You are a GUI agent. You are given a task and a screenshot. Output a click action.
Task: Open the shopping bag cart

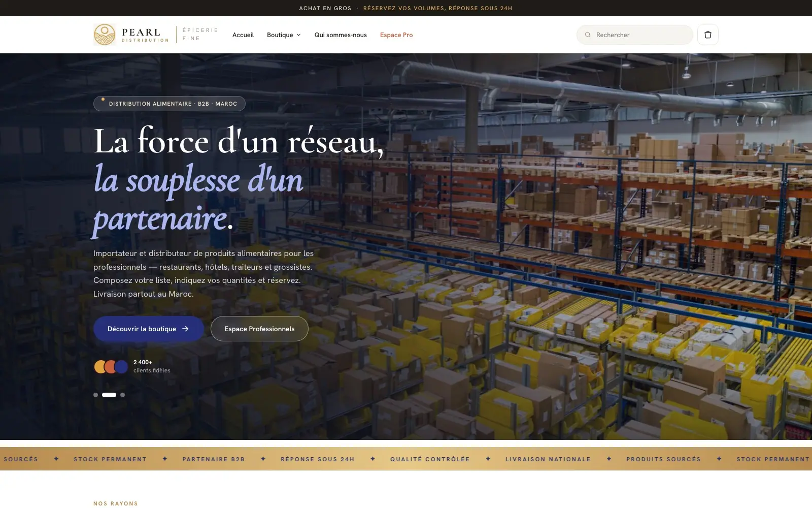tap(708, 35)
